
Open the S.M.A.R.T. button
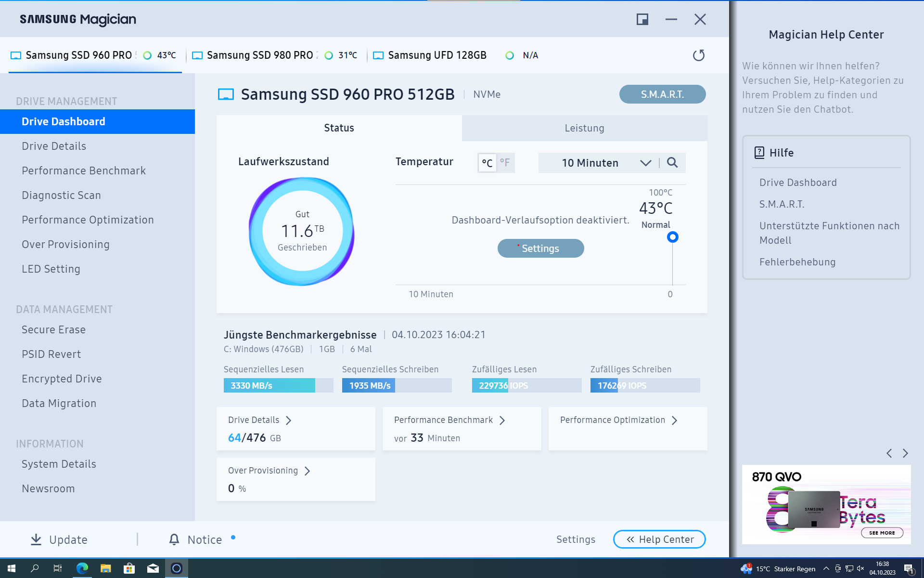[662, 94]
